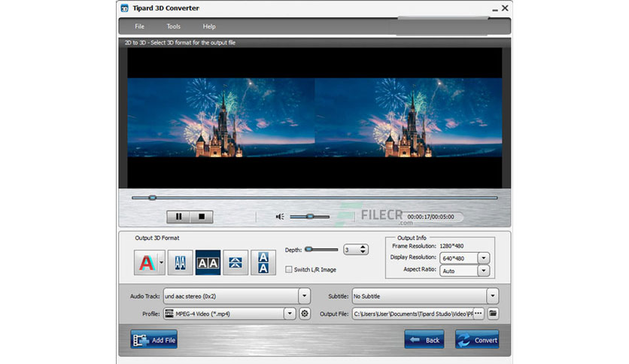The image size is (629, 364).
Task: Adjust the Depth slider
Action: coord(321,250)
